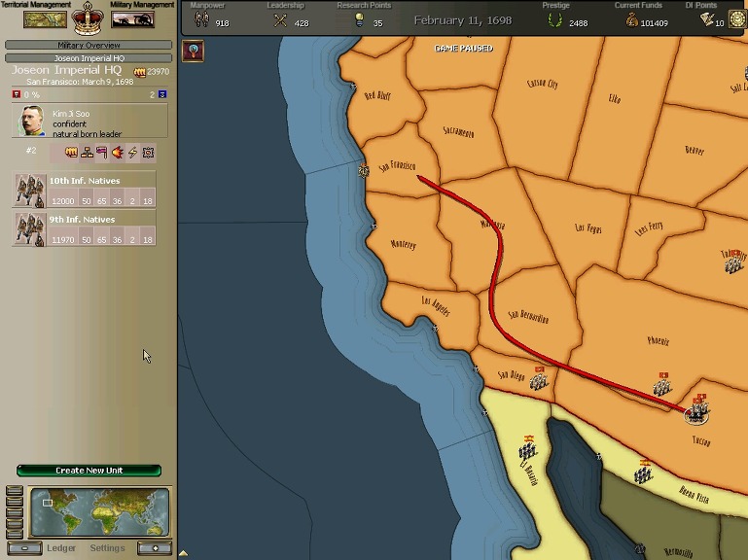Click the organization hierarchy icon
Image resolution: width=748 pixels, height=560 pixels.
tap(87, 153)
